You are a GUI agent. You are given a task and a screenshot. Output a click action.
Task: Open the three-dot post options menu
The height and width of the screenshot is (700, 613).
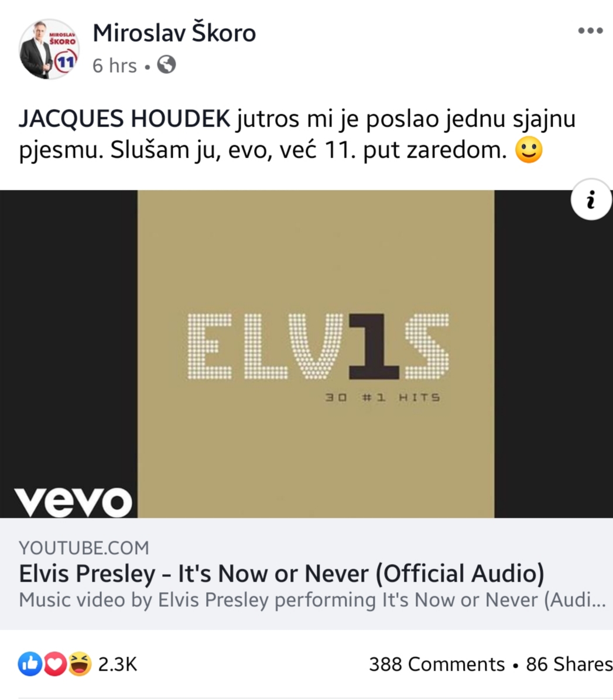click(590, 31)
